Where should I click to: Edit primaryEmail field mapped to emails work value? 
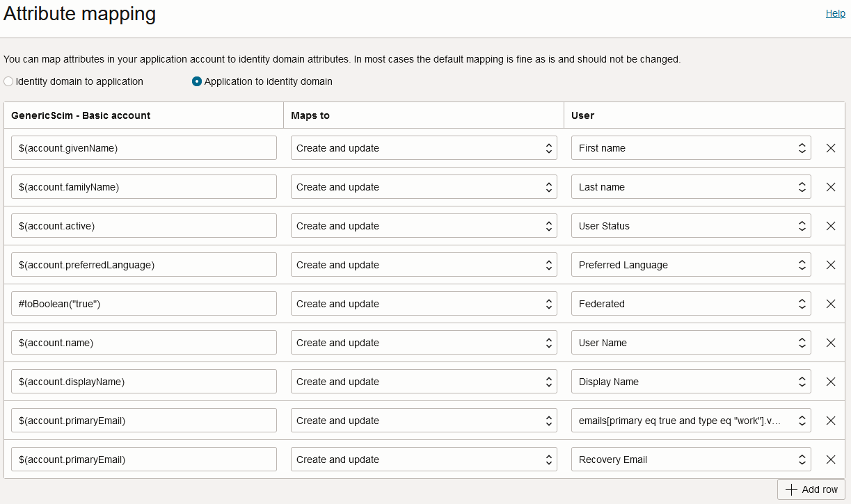144,421
